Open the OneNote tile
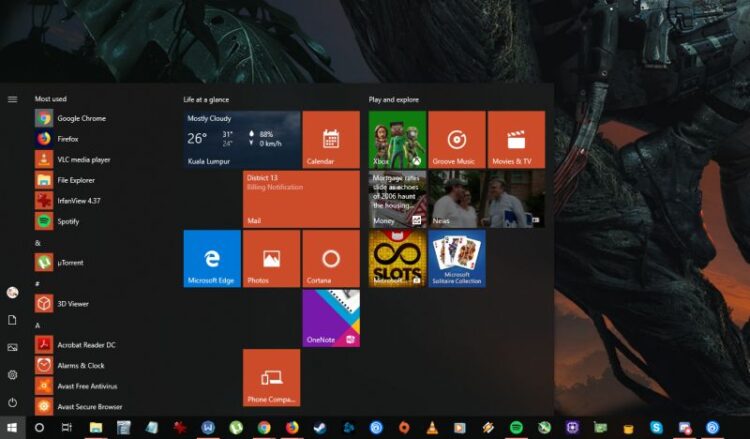Viewport: 750px width, 439px height. (x=331, y=318)
